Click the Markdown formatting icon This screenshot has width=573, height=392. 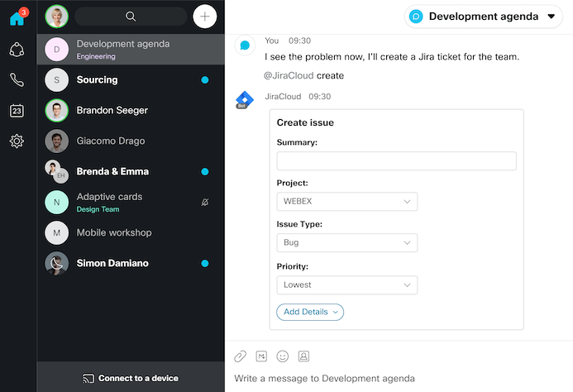click(261, 356)
